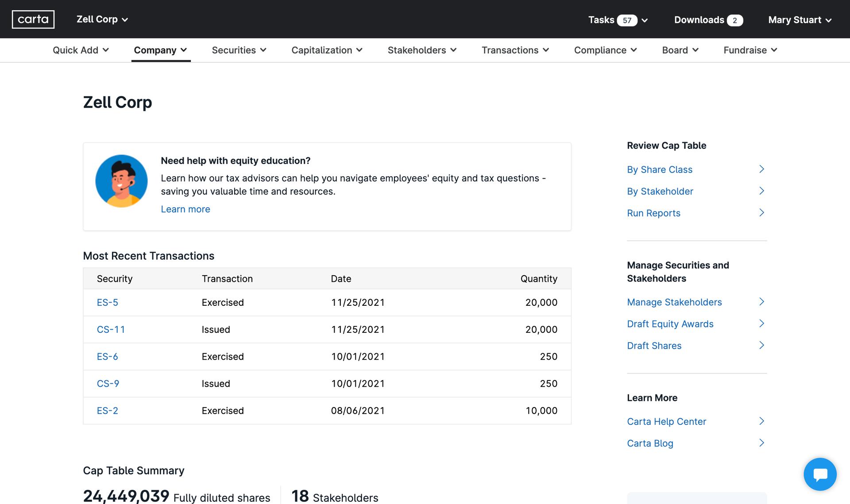Open the Securities menu
Image resolution: width=850 pixels, height=504 pixels.
coord(239,50)
